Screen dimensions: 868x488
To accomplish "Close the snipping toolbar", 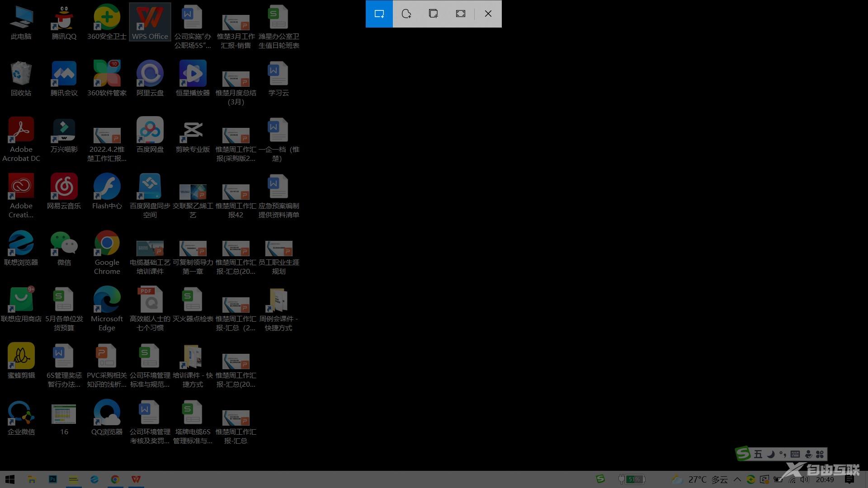I will (488, 14).
